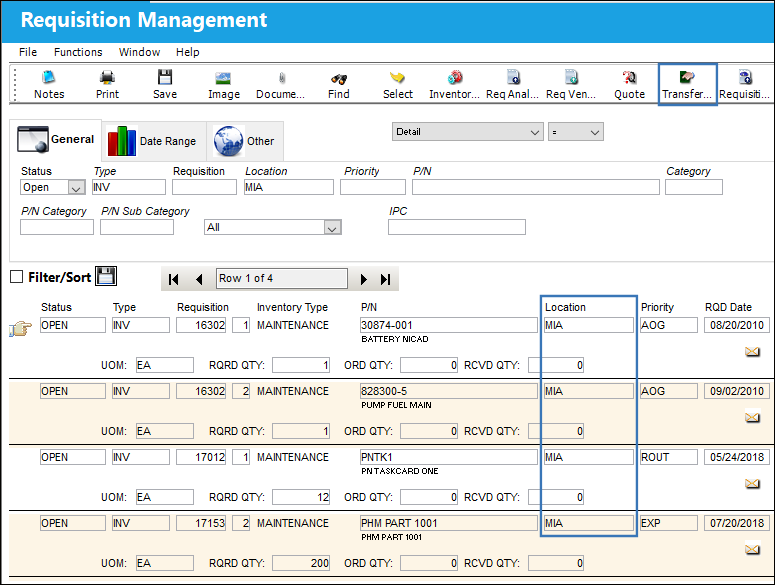The height and width of the screenshot is (585, 775).
Task: Click the EXP priority cell
Action: point(669,523)
